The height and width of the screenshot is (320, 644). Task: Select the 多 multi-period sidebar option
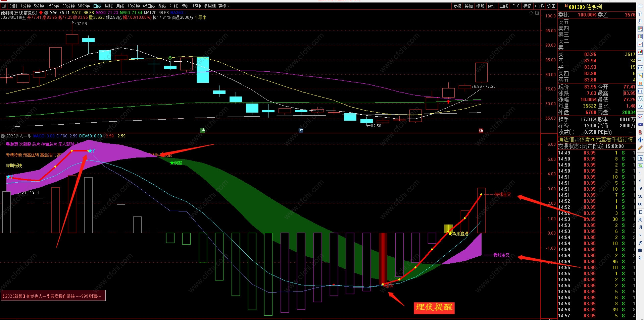click(640, 243)
